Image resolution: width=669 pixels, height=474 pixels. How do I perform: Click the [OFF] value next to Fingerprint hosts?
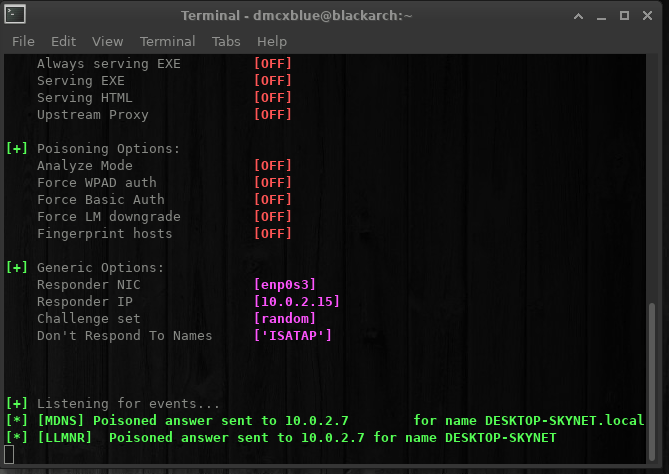pyautogui.click(x=273, y=234)
